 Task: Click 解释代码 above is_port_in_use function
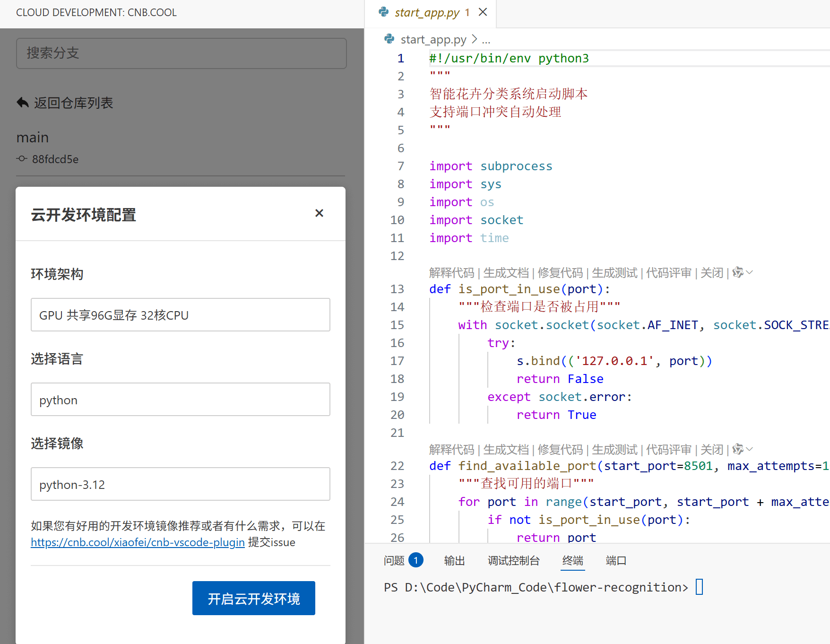coord(451,273)
